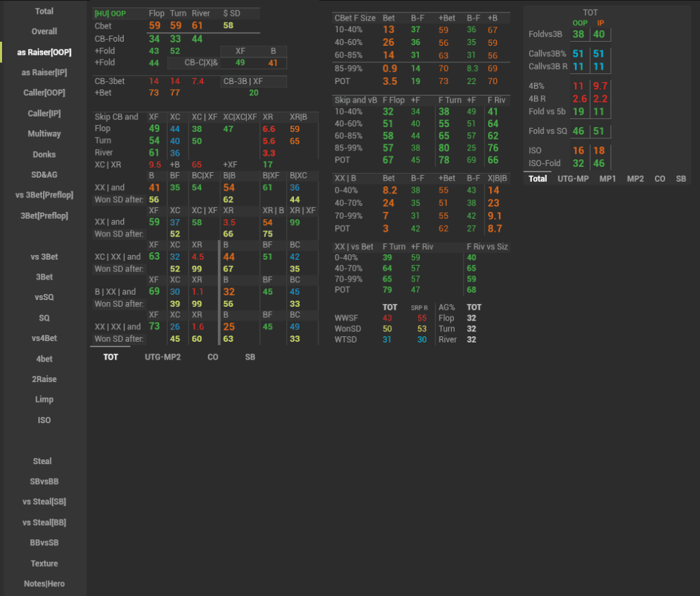The height and width of the screenshot is (596, 700).
Task: Open the Steal stats section
Action: [44, 461]
